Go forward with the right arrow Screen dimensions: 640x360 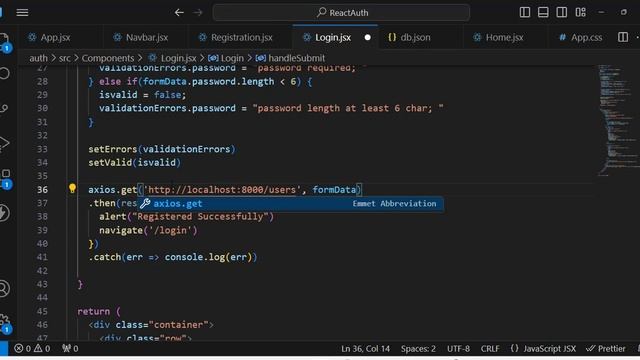tap(198, 13)
